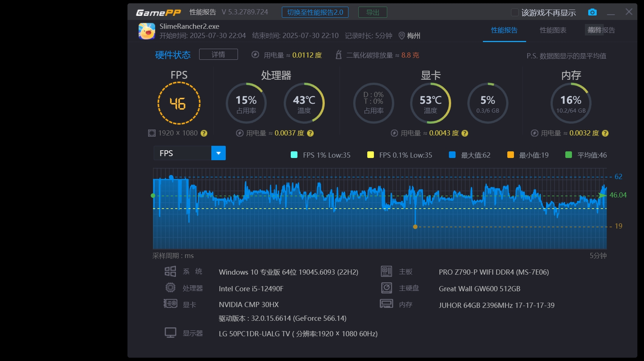Click the help icon beside 1920 x 1080
Screen dimensions: 644x361
tap(204, 133)
